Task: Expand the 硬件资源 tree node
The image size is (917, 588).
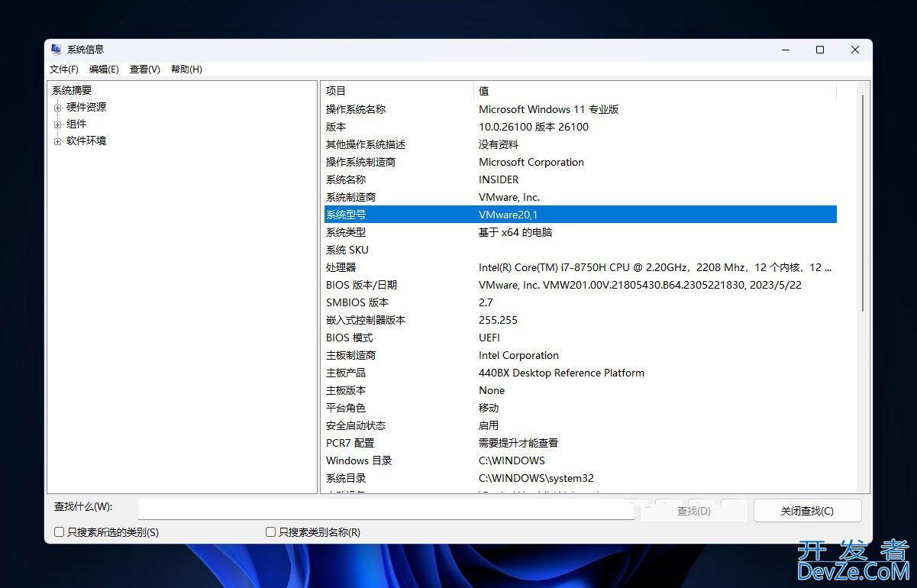Action: coord(57,108)
